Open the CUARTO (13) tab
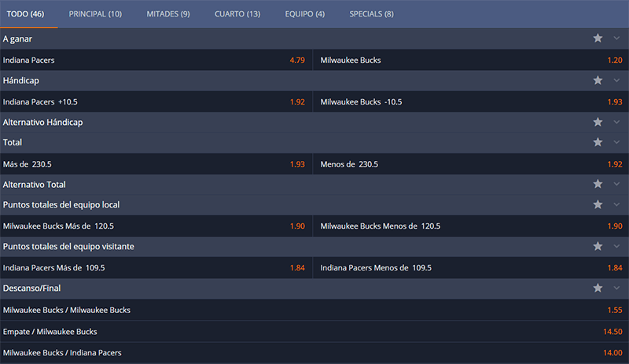The image size is (629, 364). (237, 14)
